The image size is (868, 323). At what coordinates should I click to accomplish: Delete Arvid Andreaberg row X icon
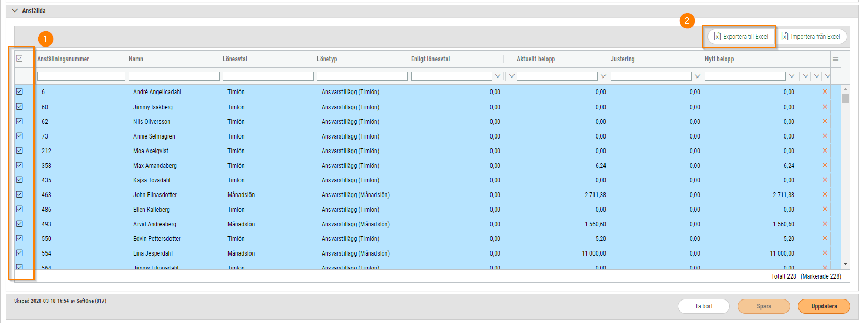[x=825, y=224]
